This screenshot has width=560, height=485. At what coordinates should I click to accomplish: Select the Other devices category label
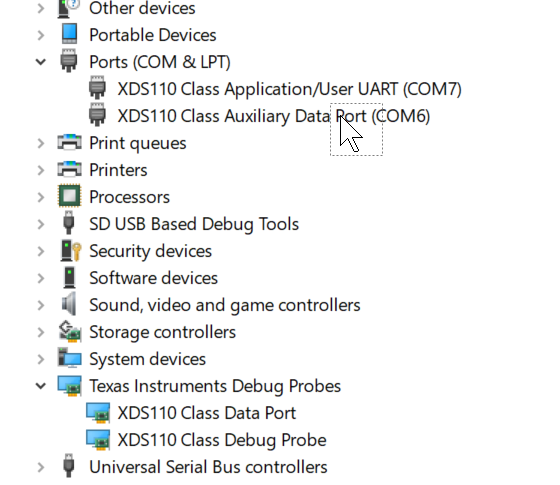[x=142, y=8]
